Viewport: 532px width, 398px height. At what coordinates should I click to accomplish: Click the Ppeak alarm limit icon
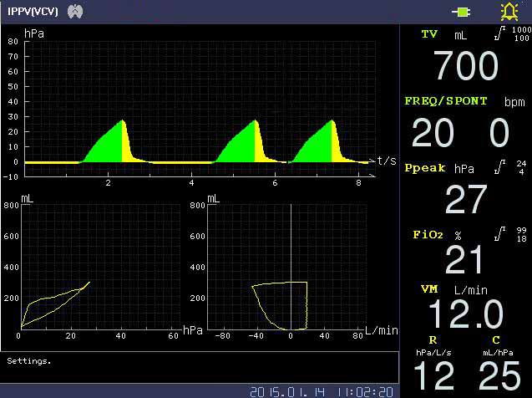click(x=499, y=167)
